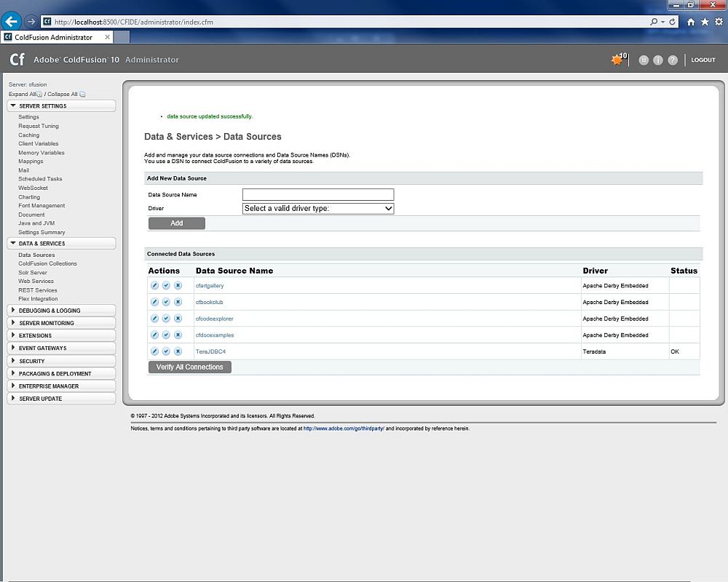Open Flex Integration in the sidebar

click(38, 299)
